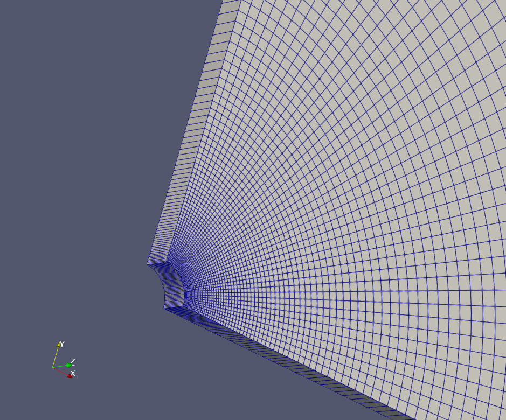Image resolution: width=506 pixels, height=420 pixels.
Task: Click the yellow Y-axis arrow tip
Action: [x=59, y=345]
